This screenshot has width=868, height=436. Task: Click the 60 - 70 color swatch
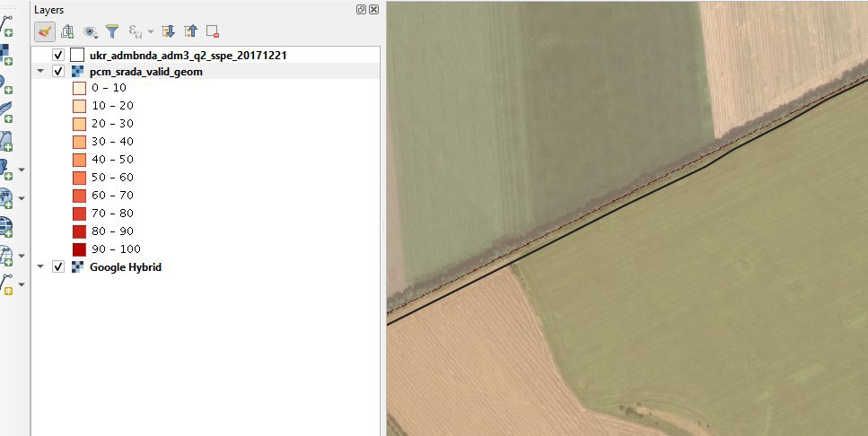coord(79,196)
